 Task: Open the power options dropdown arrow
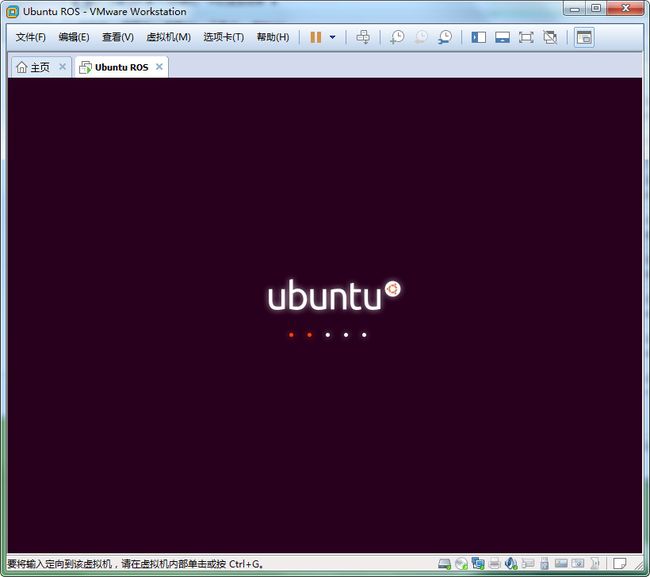pyautogui.click(x=332, y=37)
